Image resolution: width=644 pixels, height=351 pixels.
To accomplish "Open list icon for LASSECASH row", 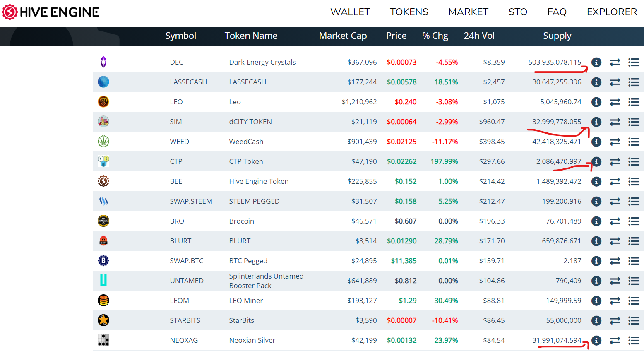I will (x=634, y=82).
